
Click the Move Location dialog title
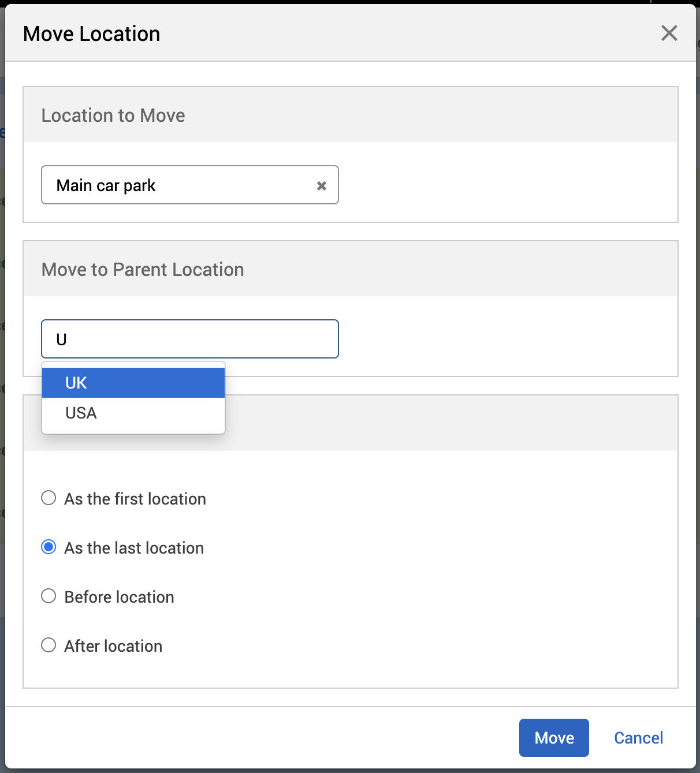(92, 34)
